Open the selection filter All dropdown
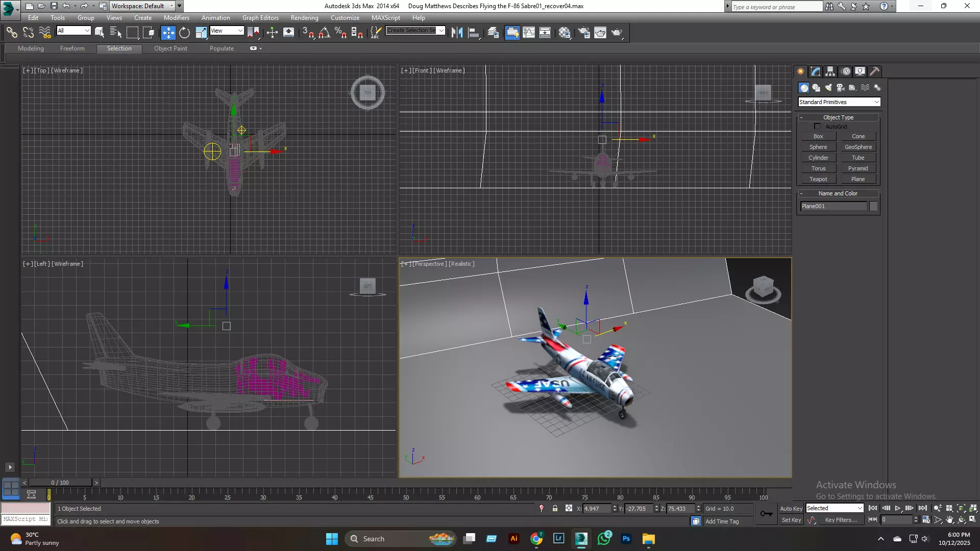Viewport: 980px width, 551px height. [73, 31]
